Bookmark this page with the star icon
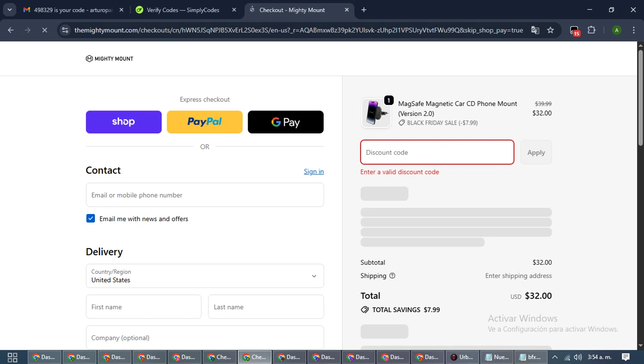 550,30
